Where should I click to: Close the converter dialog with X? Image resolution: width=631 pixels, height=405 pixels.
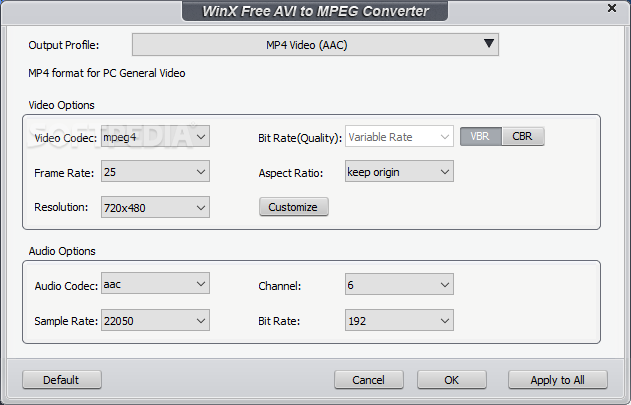tap(612, 8)
